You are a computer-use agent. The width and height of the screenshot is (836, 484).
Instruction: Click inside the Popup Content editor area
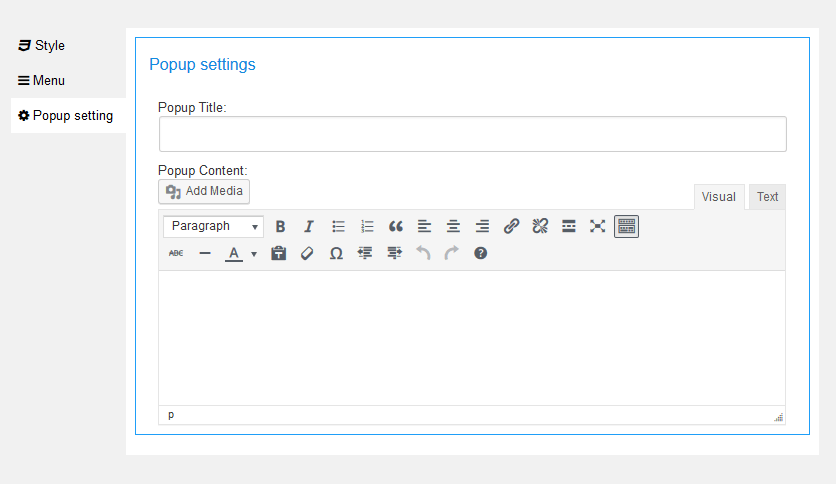(472, 338)
